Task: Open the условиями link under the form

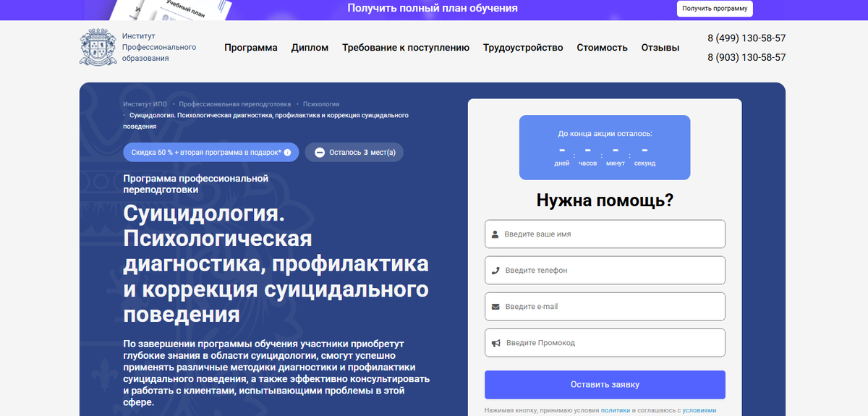Action: (699, 410)
